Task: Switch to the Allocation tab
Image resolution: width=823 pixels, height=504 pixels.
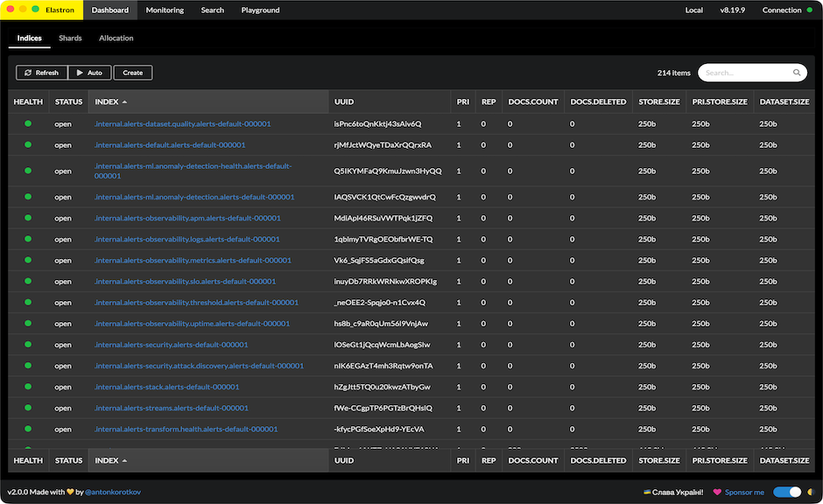Action: pos(116,38)
